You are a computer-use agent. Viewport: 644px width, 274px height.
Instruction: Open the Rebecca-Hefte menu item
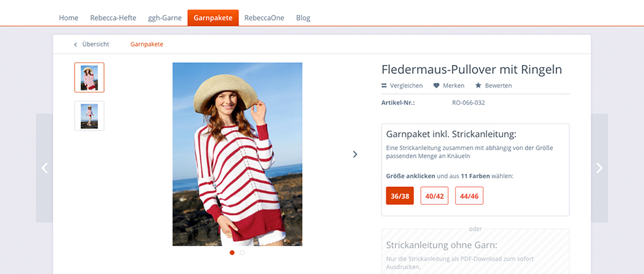point(113,18)
